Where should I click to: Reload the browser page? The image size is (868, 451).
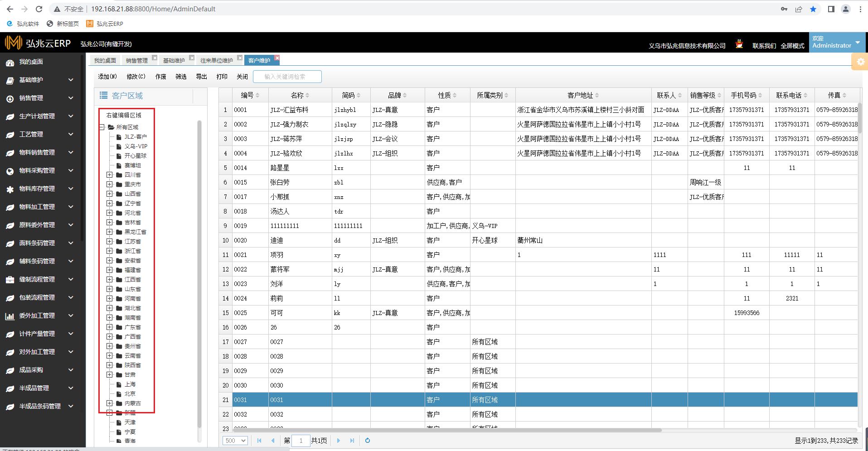point(39,9)
